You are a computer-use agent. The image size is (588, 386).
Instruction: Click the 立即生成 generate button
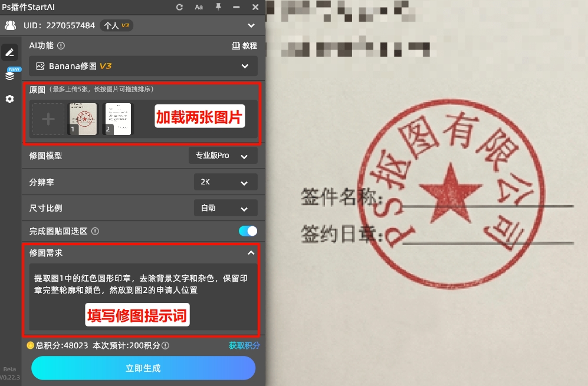point(143,368)
